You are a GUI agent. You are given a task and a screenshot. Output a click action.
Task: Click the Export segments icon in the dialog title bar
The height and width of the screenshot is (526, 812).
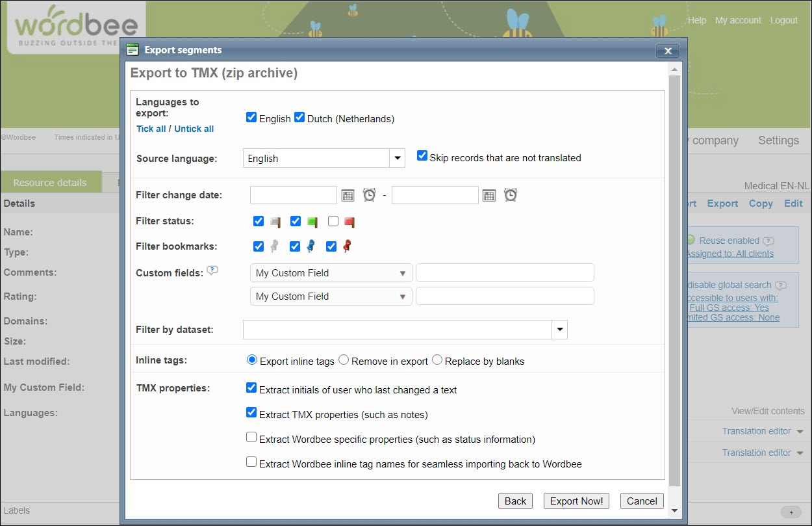click(x=133, y=49)
